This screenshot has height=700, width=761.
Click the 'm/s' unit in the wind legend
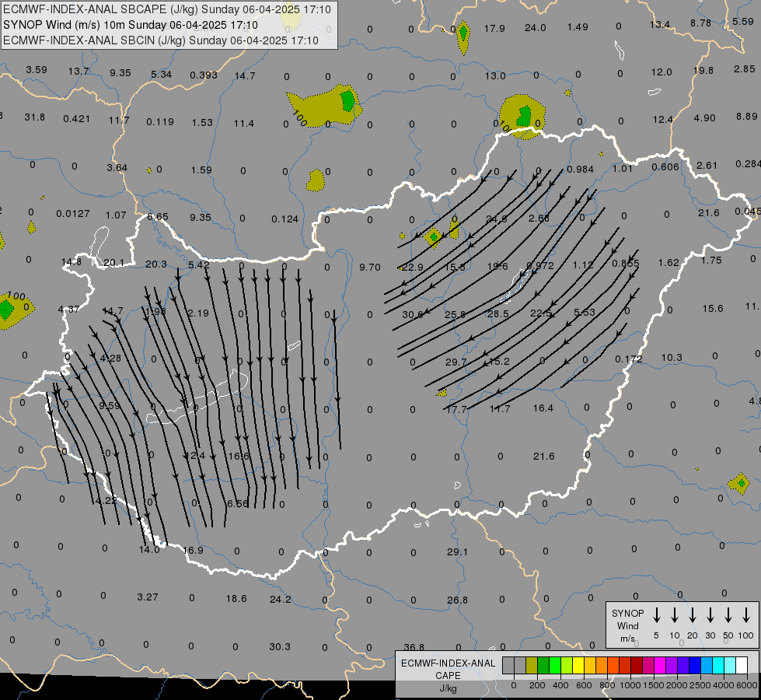pos(627,639)
